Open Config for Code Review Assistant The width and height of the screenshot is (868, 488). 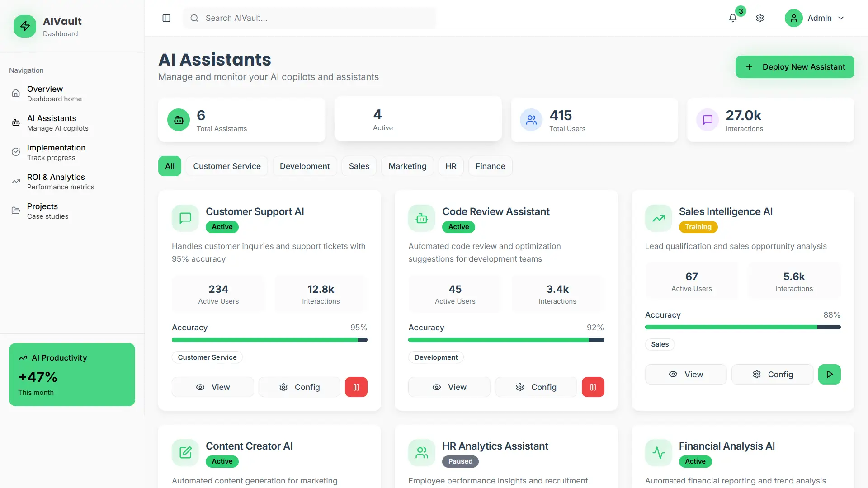pos(536,387)
